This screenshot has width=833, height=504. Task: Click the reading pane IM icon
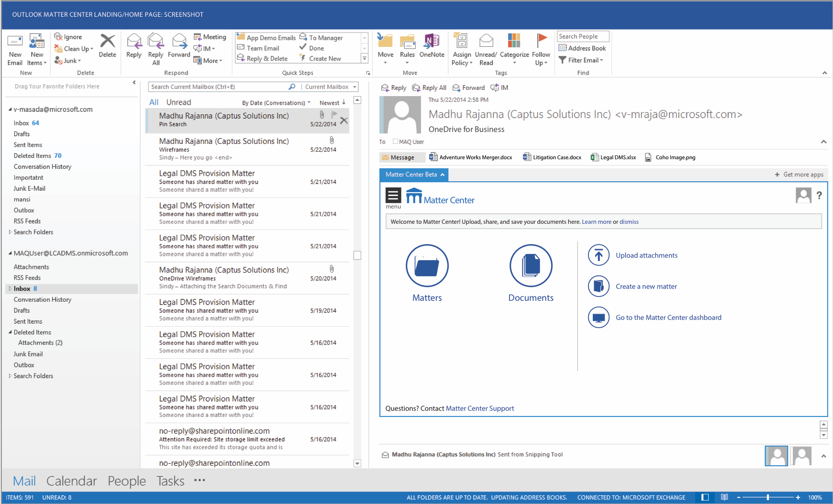[x=495, y=88]
